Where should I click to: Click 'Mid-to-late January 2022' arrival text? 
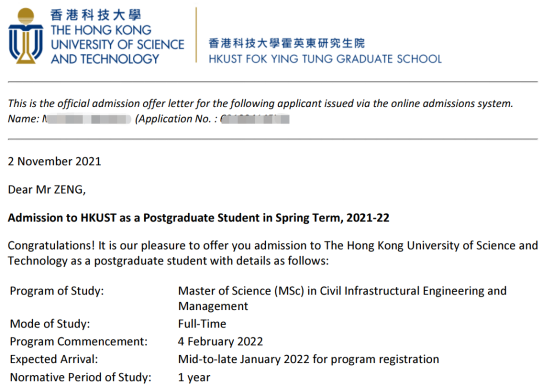(x=244, y=359)
